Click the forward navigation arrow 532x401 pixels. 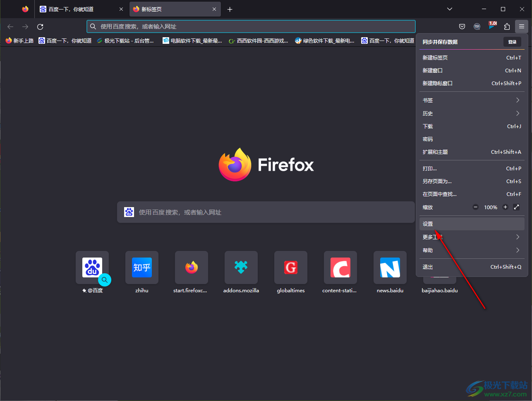(x=25, y=26)
